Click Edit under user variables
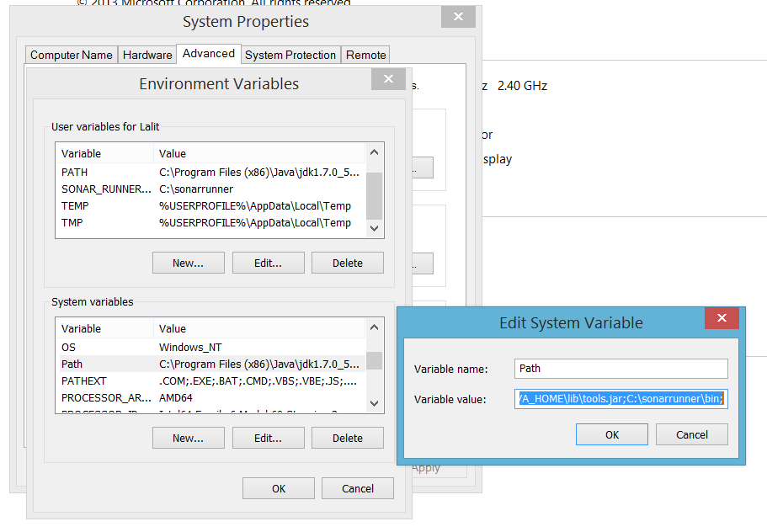The width and height of the screenshot is (767, 532). click(x=268, y=262)
